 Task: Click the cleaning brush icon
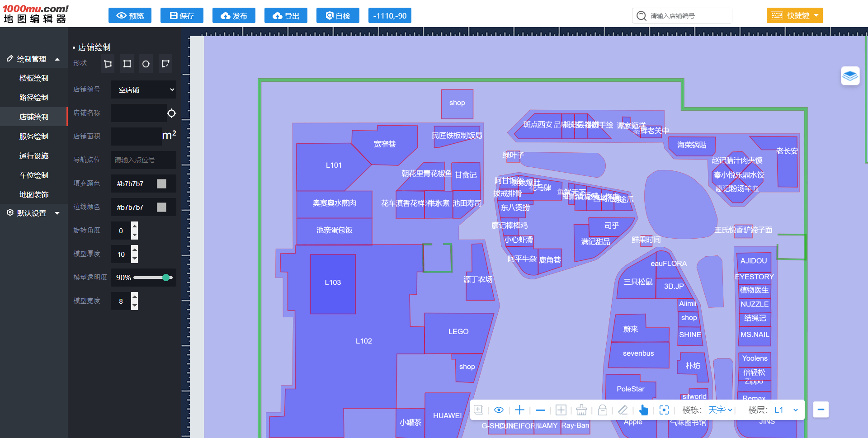581,410
